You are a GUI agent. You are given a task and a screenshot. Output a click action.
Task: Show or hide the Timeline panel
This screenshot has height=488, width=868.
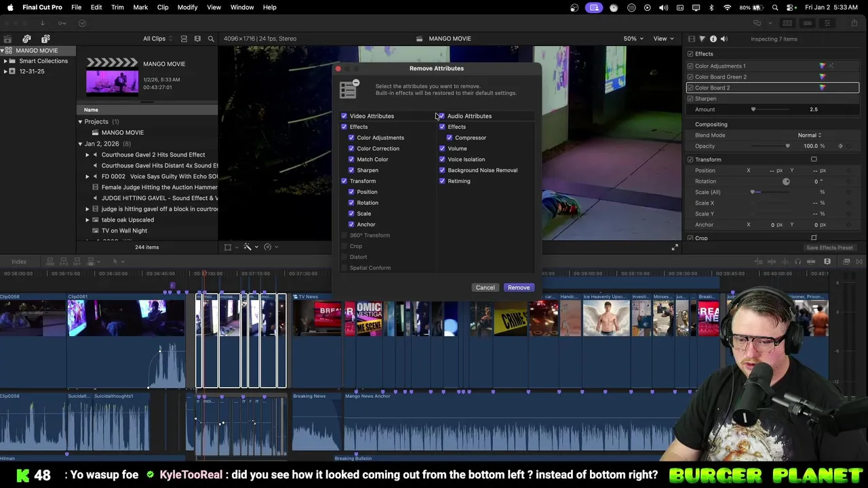pyautogui.click(x=807, y=23)
